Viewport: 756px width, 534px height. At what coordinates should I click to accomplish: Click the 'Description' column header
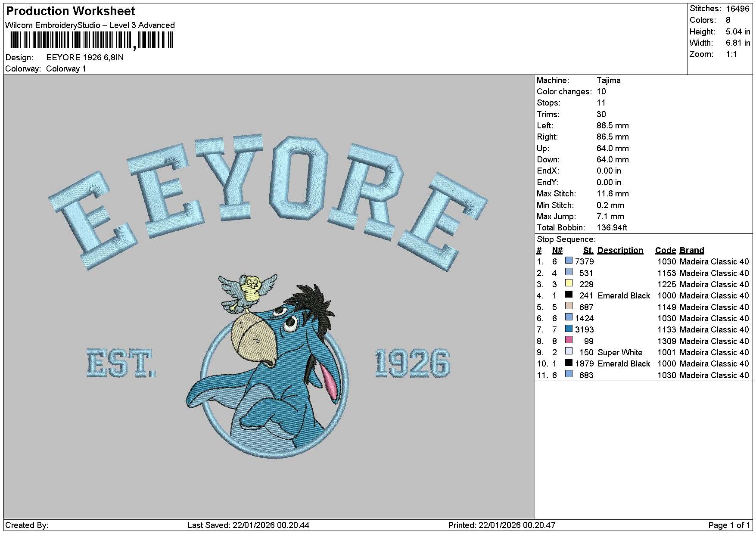[620, 250]
